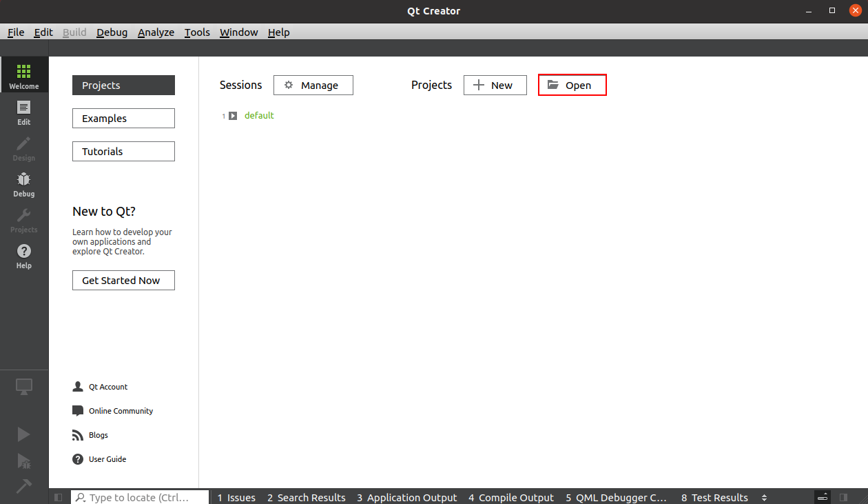
Task: Open the Tools menu
Action: pos(197,32)
